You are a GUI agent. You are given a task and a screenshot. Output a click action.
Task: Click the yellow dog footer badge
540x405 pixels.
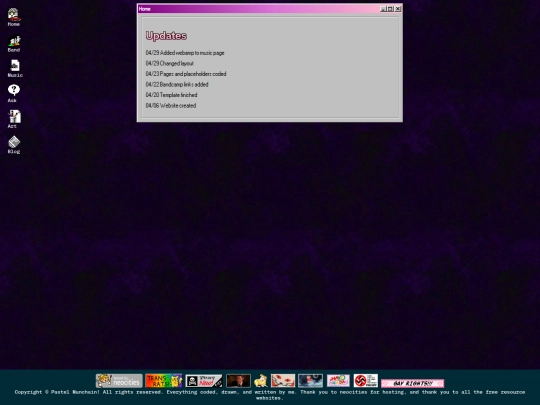261,381
